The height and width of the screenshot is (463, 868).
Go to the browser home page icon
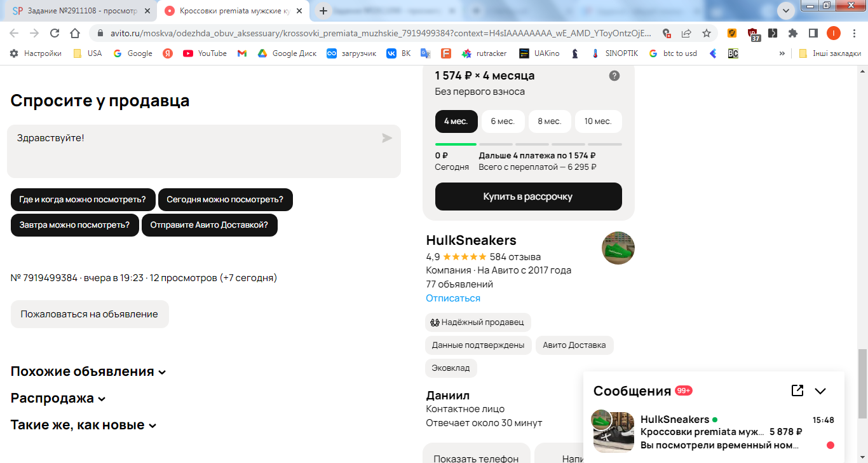(x=75, y=33)
